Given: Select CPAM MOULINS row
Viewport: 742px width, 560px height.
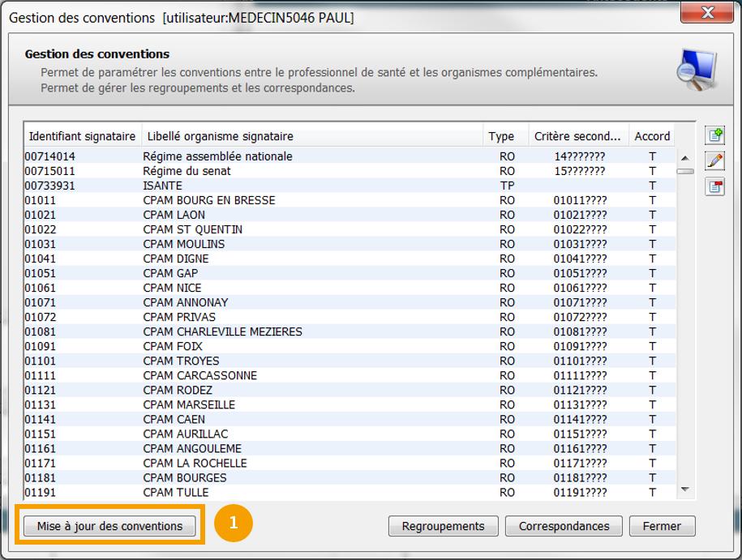Looking at the screenshot, I should coord(350,244).
